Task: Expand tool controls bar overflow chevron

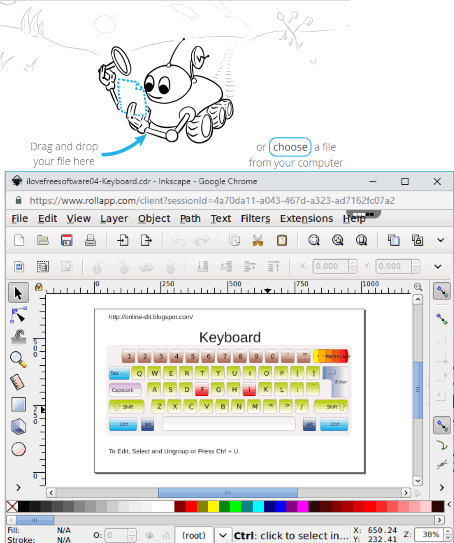Action: (438, 266)
